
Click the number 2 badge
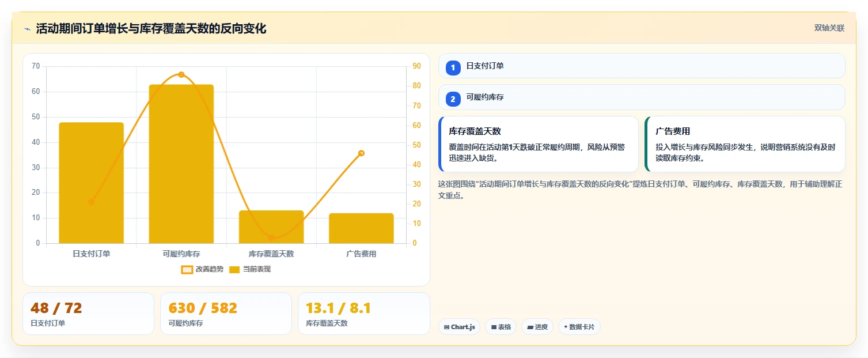point(453,99)
